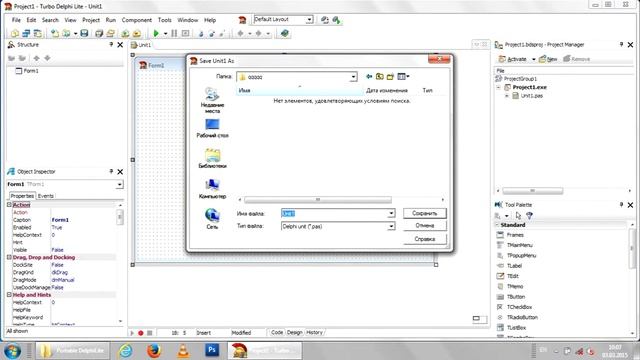Pin the Structure panel
The image size is (640, 360).
tap(111, 44)
